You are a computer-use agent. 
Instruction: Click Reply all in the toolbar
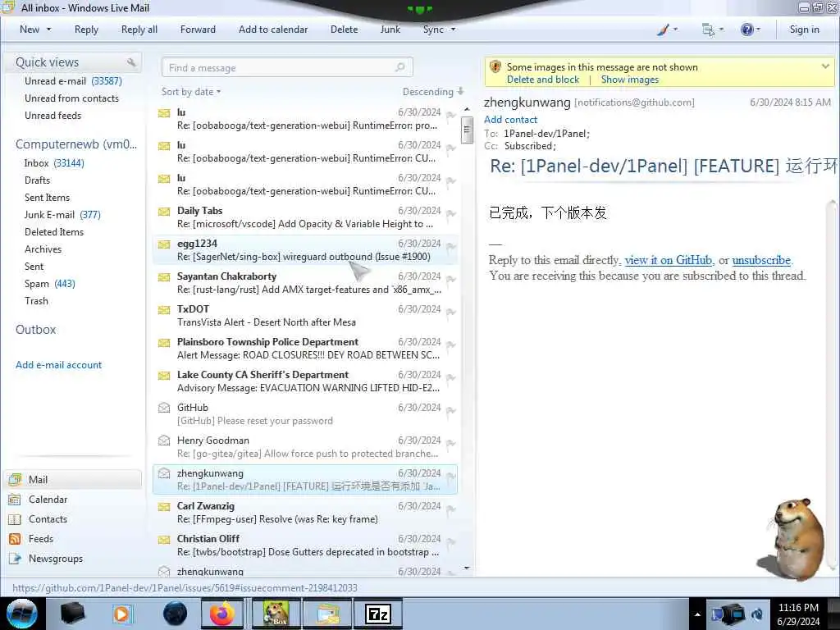pos(139,30)
